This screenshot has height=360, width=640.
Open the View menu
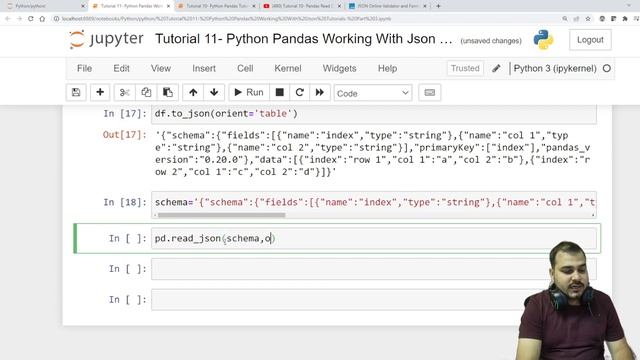coord(161,69)
